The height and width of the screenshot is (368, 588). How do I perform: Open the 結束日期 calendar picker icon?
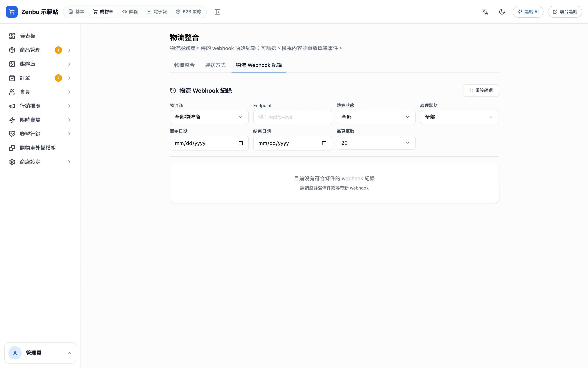coord(324,143)
